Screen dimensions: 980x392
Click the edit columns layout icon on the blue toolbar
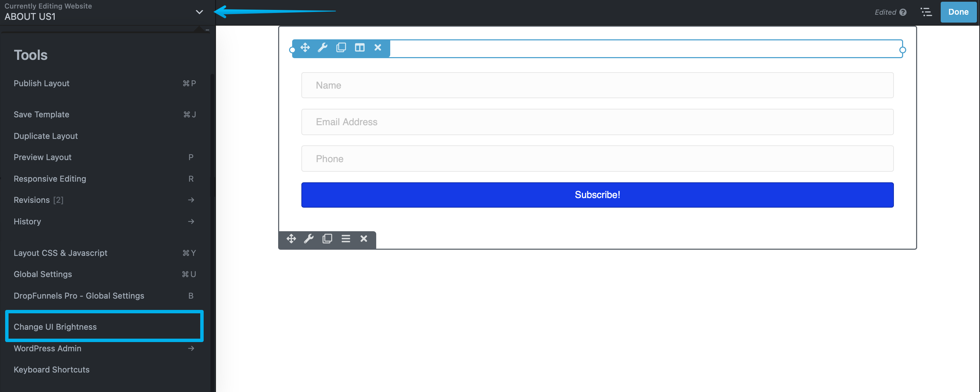(x=359, y=48)
